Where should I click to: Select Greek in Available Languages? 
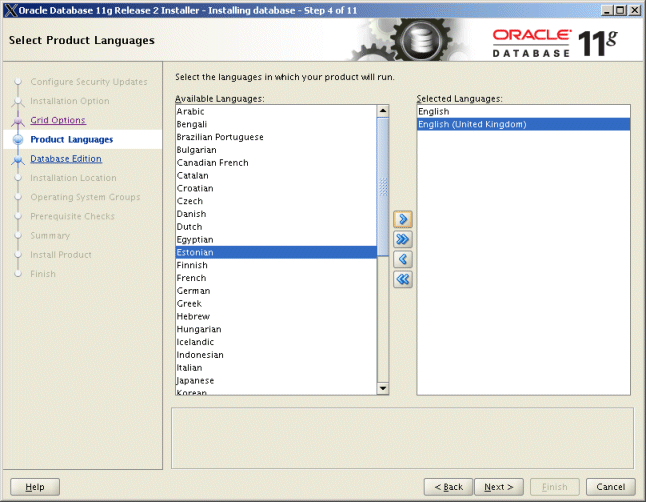click(x=276, y=303)
